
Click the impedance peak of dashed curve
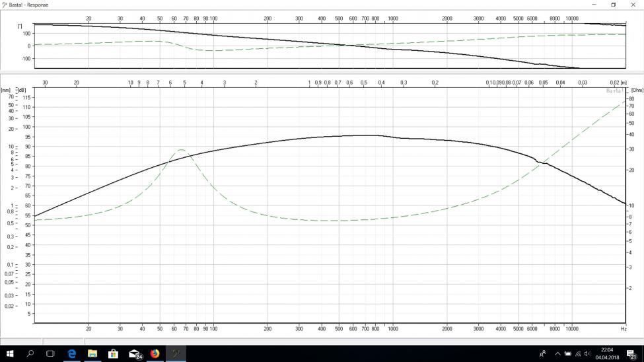pyautogui.click(x=182, y=149)
